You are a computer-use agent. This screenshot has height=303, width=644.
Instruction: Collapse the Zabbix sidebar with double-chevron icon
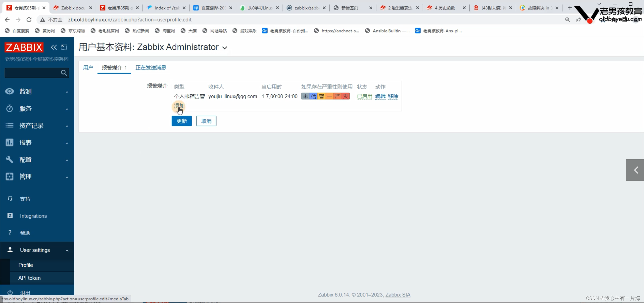(54, 47)
